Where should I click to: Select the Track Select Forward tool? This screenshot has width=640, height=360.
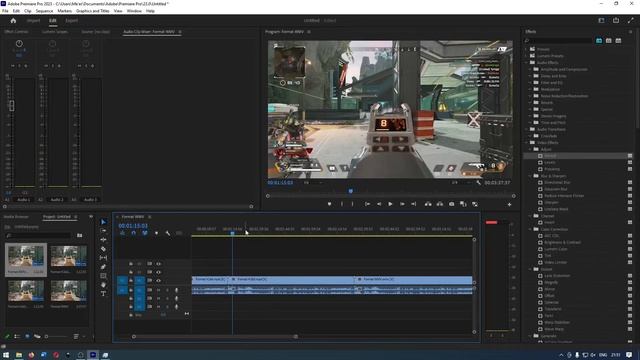103,231
